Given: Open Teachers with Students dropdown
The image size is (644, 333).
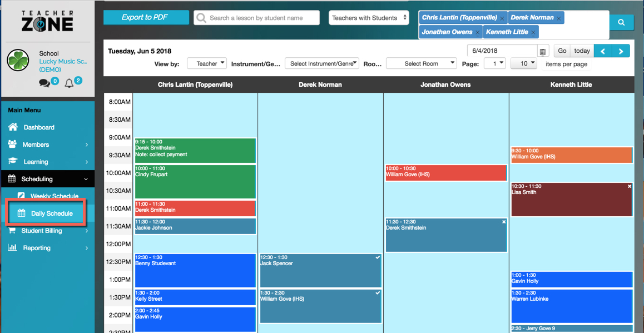Looking at the screenshot, I should point(369,18).
